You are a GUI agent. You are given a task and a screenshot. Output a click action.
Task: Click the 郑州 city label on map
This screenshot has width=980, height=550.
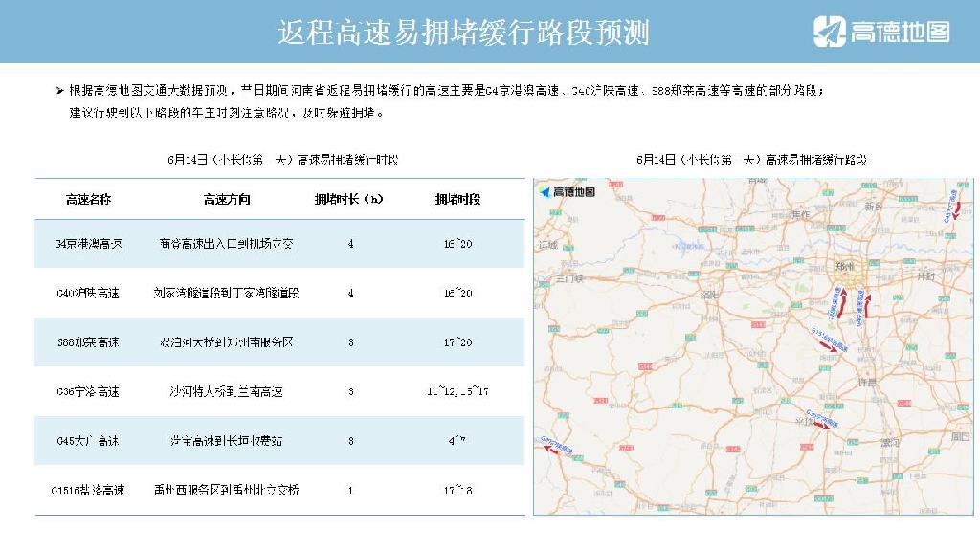(845, 267)
